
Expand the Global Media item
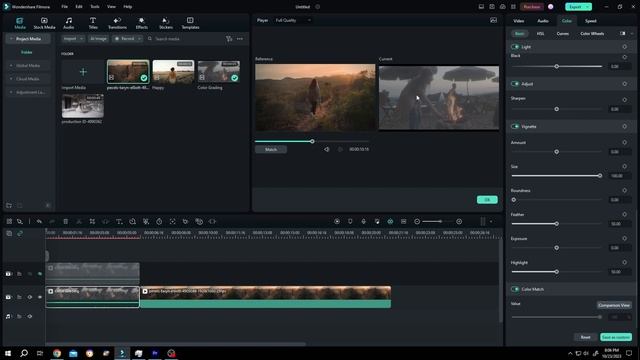coord(11,65)
